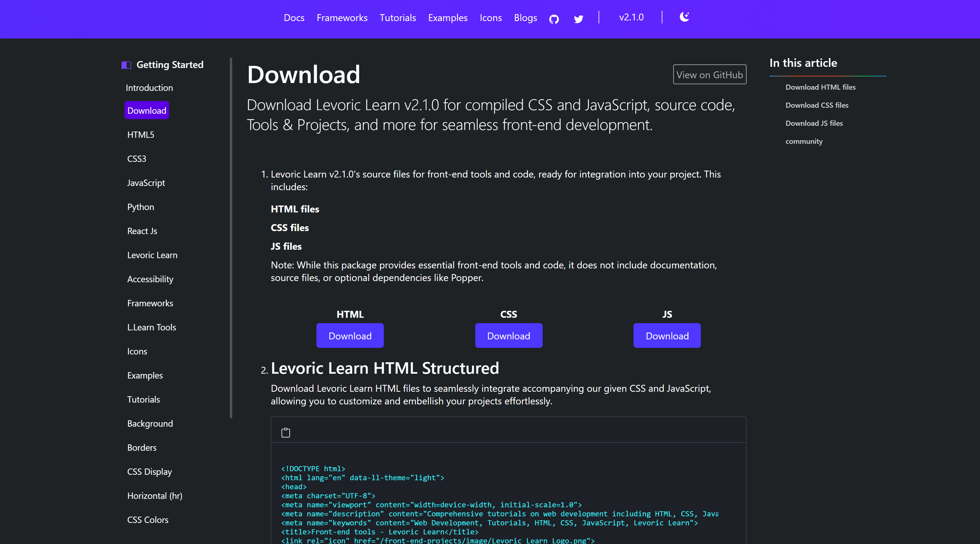Jump to community section link
The image size is (980, 544).
(804, 141)
